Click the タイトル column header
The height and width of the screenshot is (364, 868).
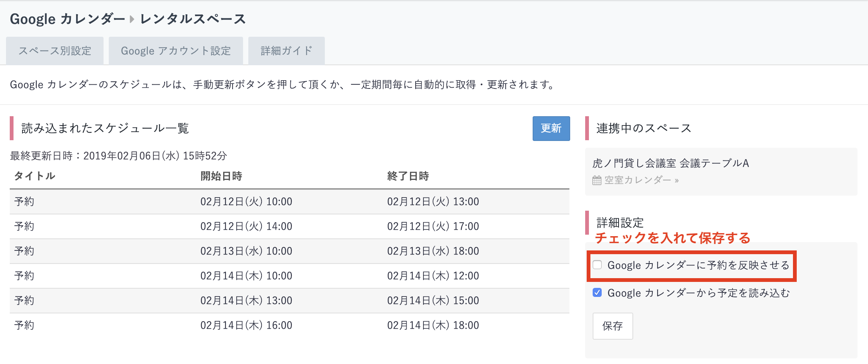(x=35, y=176)
